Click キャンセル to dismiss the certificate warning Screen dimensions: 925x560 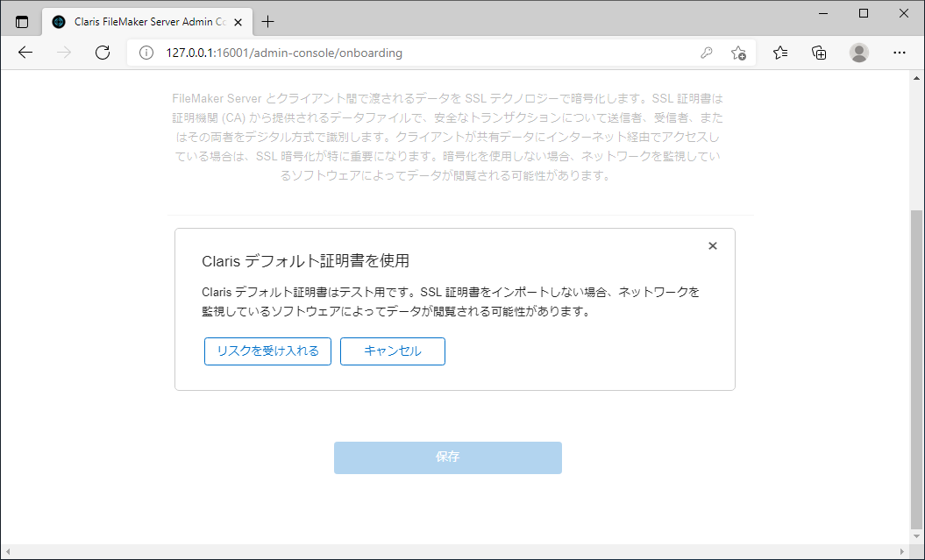392,351
